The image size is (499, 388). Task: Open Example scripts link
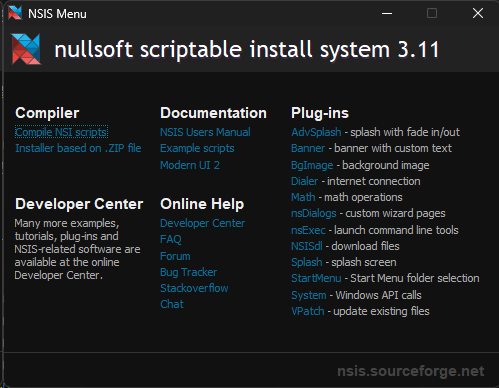(197, 148)
